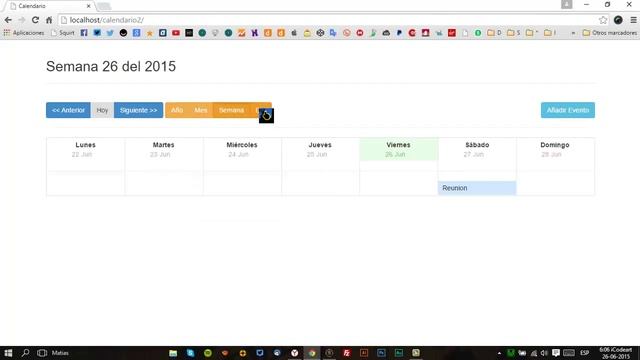Open the Facebook bookmark icon
Image resolution: width=640 pixels, height=360 pixels.
pos(84,33)
